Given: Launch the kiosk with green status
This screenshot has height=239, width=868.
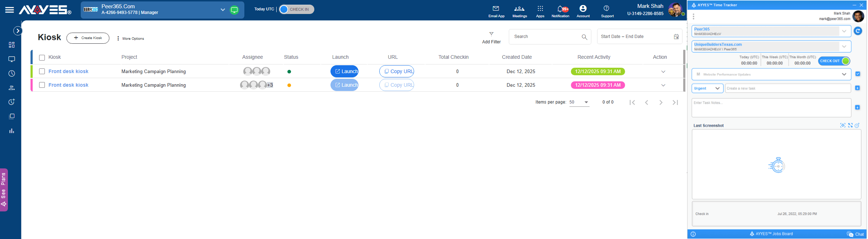Looking at the screenshot, I should click(344, 71).
